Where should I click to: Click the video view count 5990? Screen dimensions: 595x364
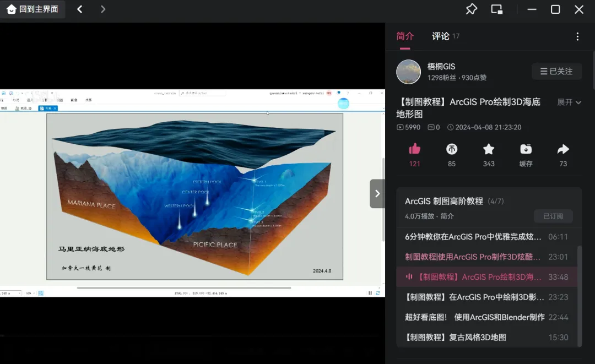tap(409, 127)
